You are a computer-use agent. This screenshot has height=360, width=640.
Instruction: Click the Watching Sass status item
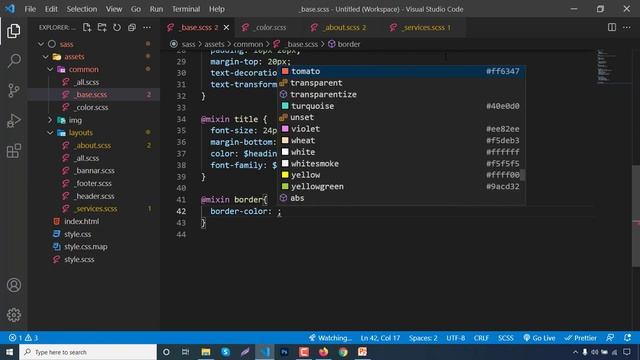(x=330, y=338)
